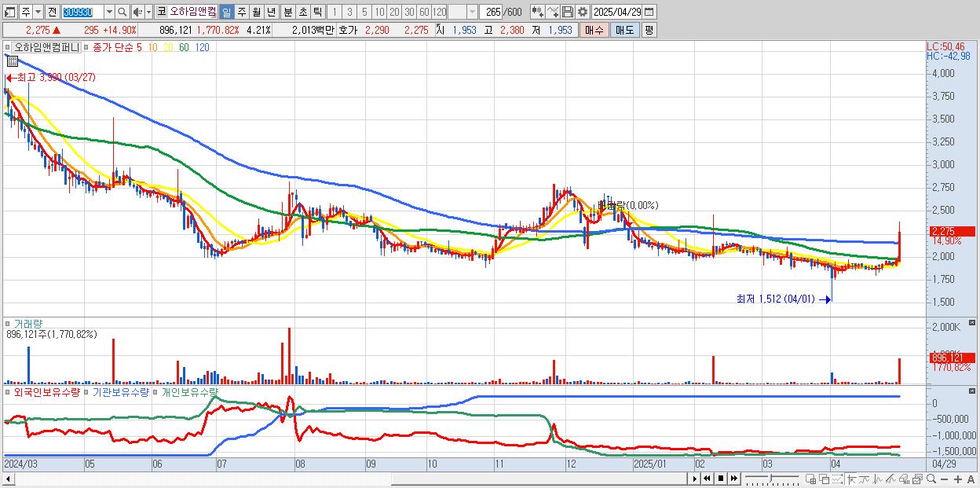This screenshot has width=980, height=488.
Task: Click the play forward button at bottom
Action: click(x=695, y=479)
